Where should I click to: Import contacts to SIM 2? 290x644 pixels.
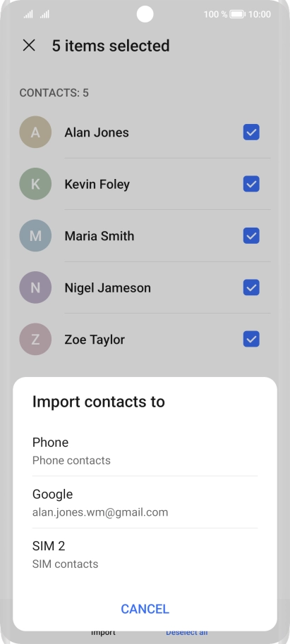pyautogui.click(x=145, y=554)
